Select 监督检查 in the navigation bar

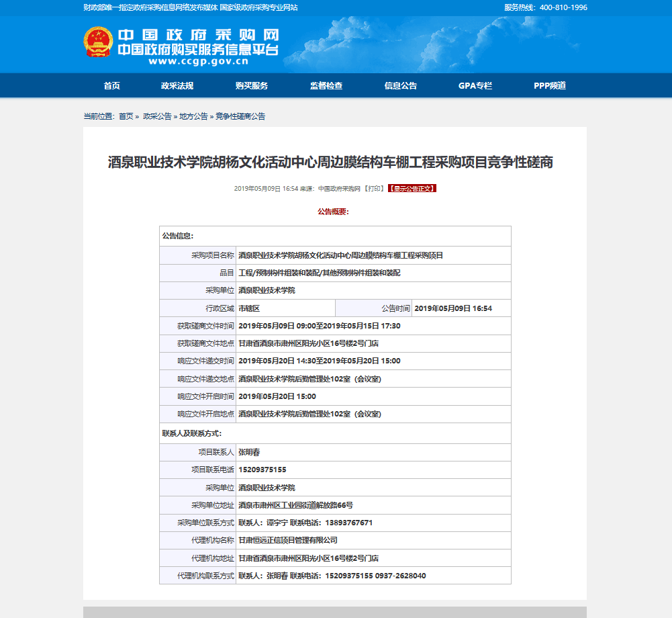coord(326,86)
